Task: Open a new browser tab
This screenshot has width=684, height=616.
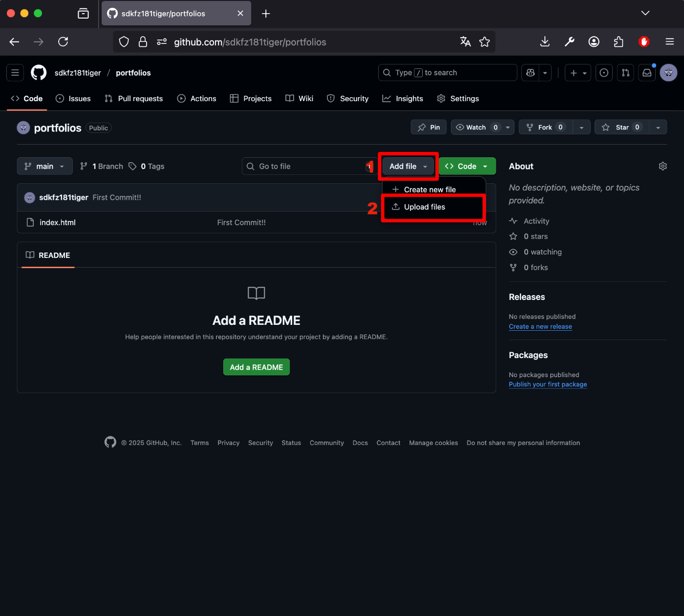Action: pyautogui.click(x=266, y=14)
